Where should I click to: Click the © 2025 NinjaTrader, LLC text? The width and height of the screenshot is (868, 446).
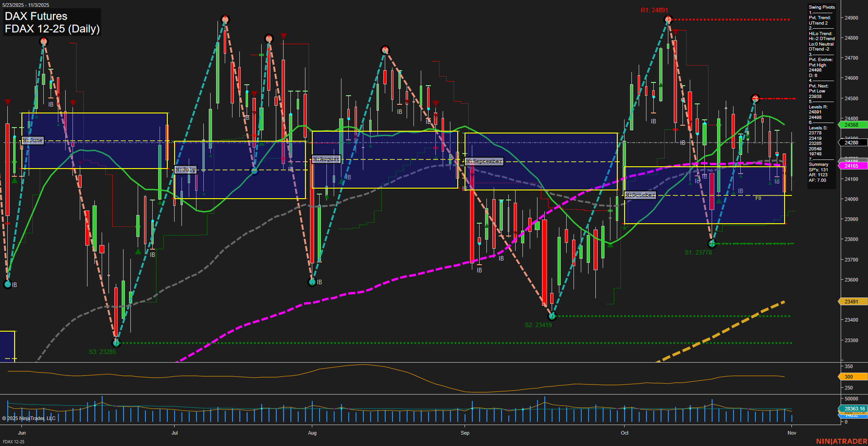coord(29,418)
